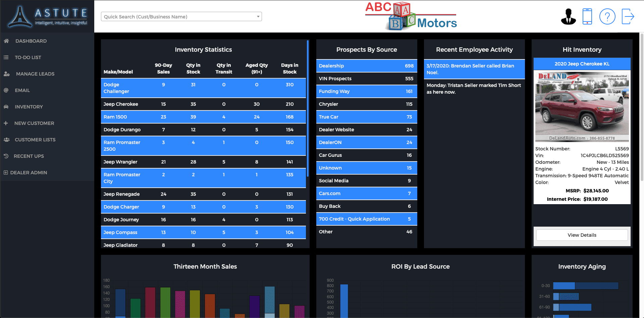This screenshot has width=644, height=318.
Task: Click the Car Gurus source row
Action: point(367,155)
